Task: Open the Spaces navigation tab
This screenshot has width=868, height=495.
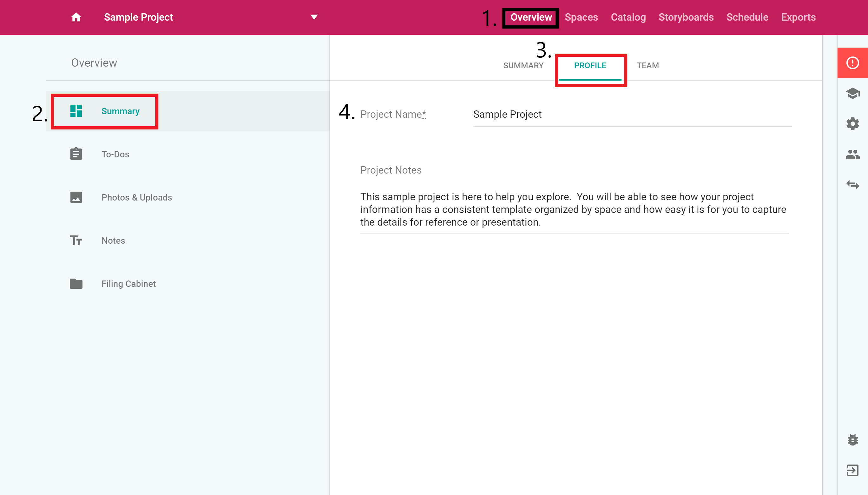Action: [x=581, y=17]
